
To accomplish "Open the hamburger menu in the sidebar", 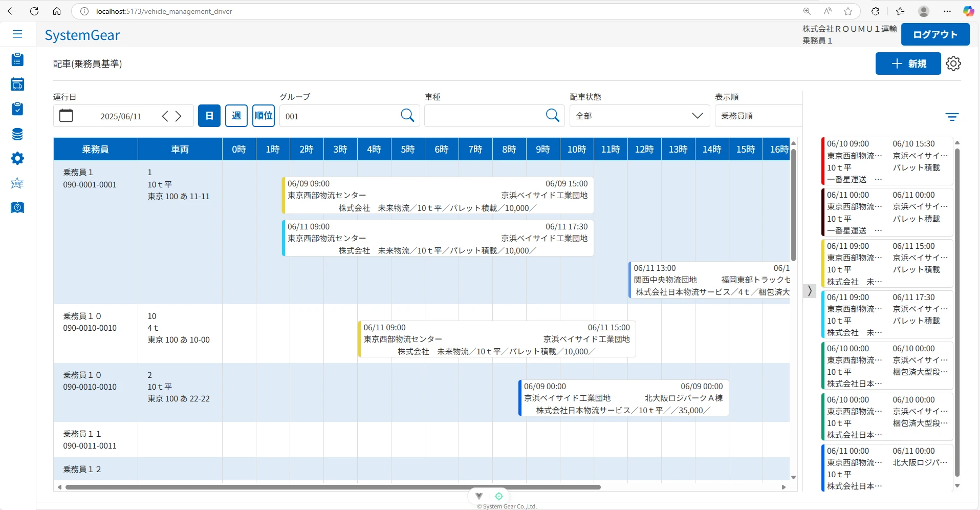I will [x=17, y=34].
